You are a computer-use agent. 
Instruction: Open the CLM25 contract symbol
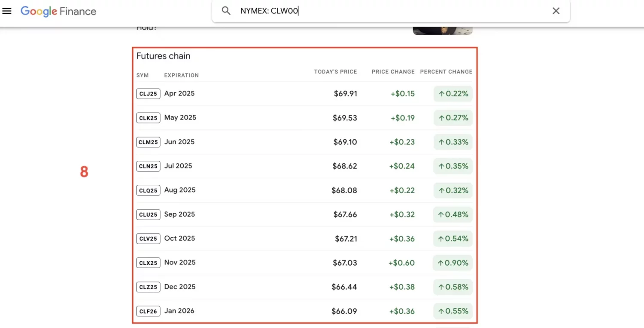pos(148,142)
